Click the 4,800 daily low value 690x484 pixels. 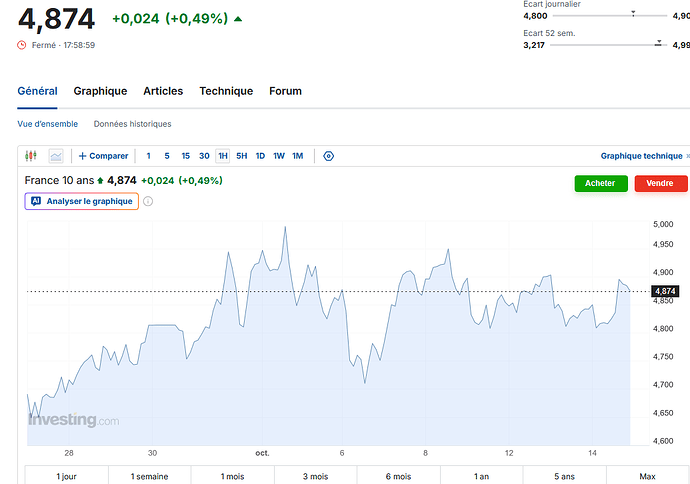point(535,16)
